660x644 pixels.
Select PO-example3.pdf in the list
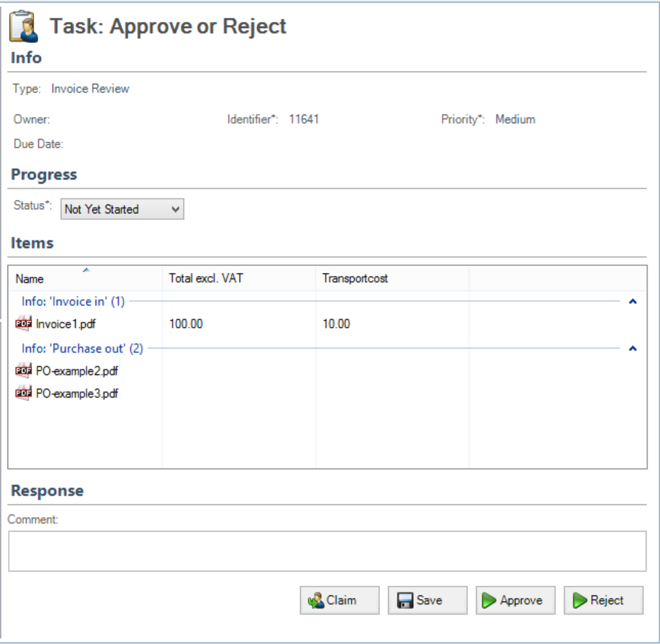pyautogui.click(x=77, y=393)
